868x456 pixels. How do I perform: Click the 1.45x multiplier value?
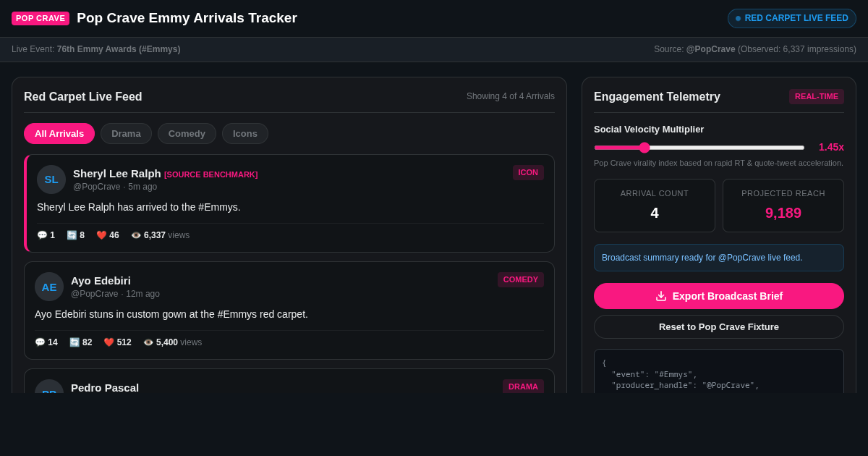coord(831,147)
